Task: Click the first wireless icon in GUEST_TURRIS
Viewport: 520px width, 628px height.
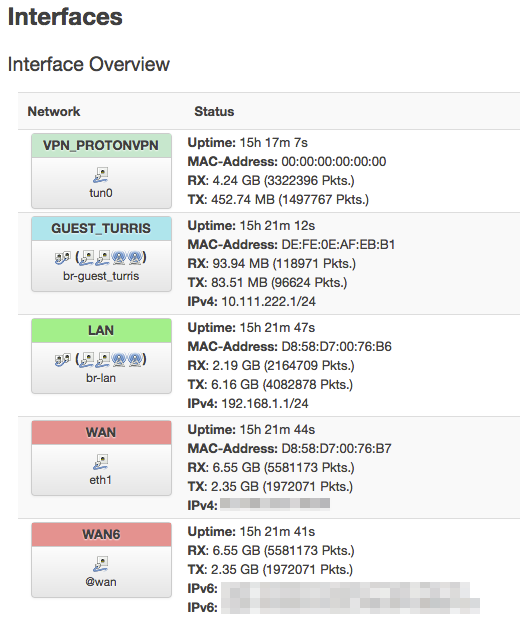Action: tap(119, 258)
